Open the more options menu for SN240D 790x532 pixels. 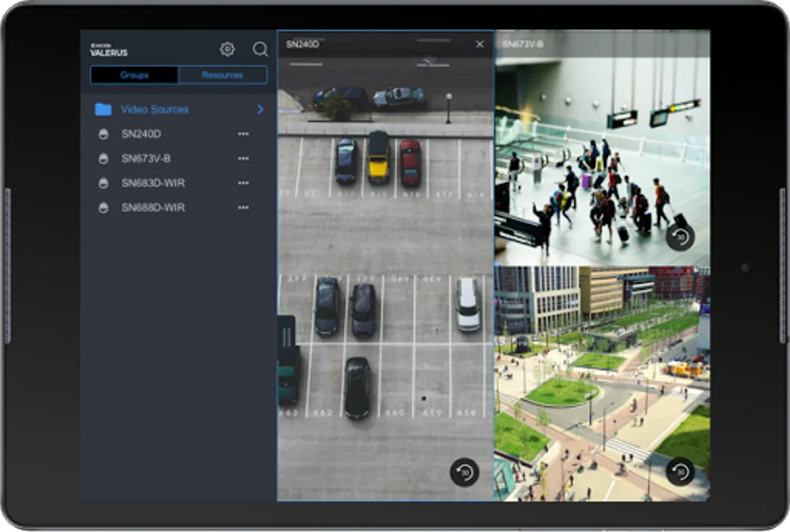tap(243, 134)
